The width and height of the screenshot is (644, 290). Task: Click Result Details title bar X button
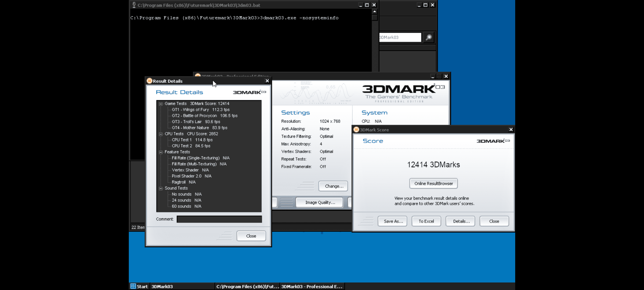pos(267,81)
